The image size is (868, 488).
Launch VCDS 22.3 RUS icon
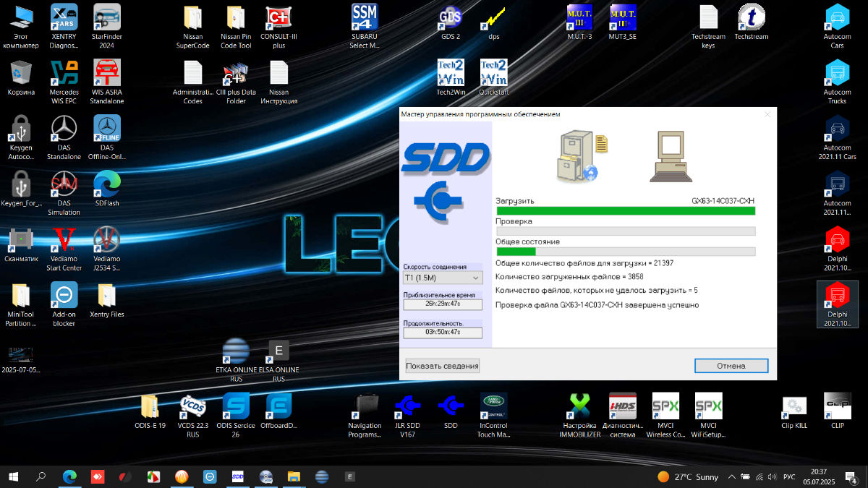click(x=192, y=415)
